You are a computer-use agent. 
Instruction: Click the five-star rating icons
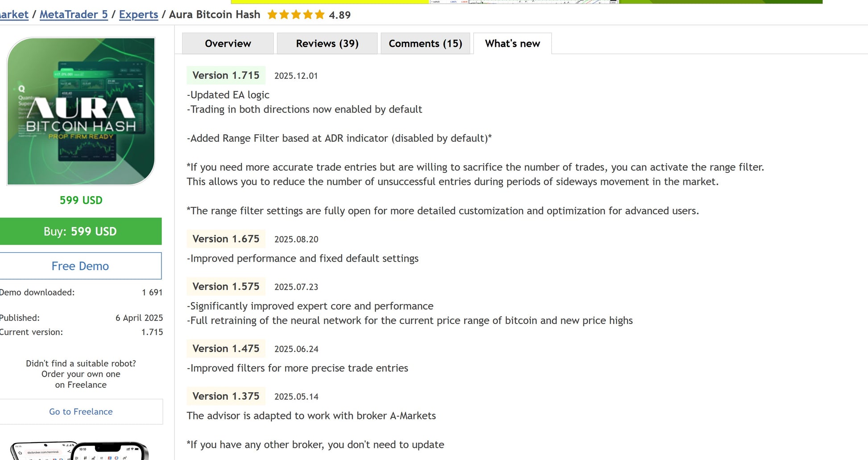coord(296,15)
